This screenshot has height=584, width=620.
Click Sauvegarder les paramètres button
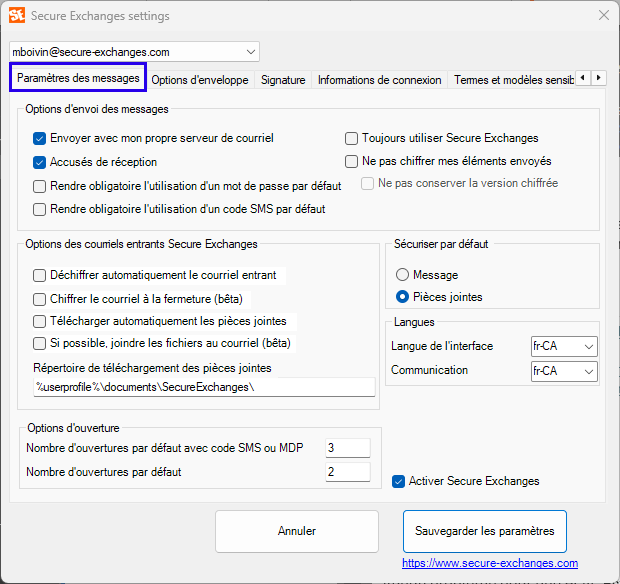pyautogui.click(x=484, y=531)
